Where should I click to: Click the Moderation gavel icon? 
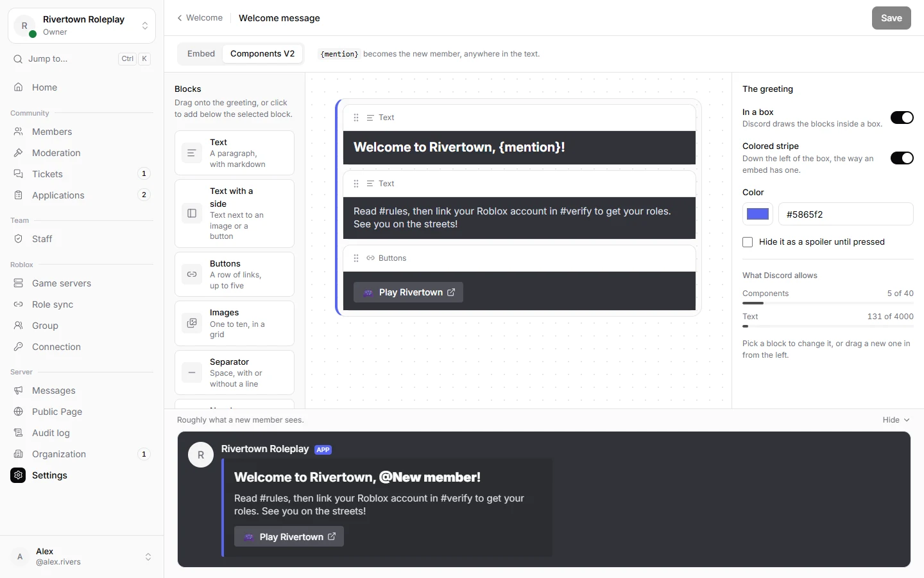pyautogui.click(x=19, y=153)
